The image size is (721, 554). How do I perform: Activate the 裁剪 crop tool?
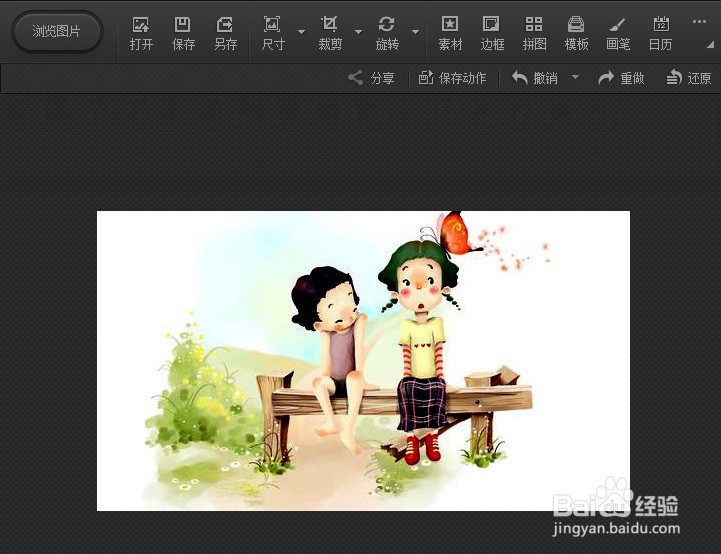pyautogui.click(x=330, y=33)
